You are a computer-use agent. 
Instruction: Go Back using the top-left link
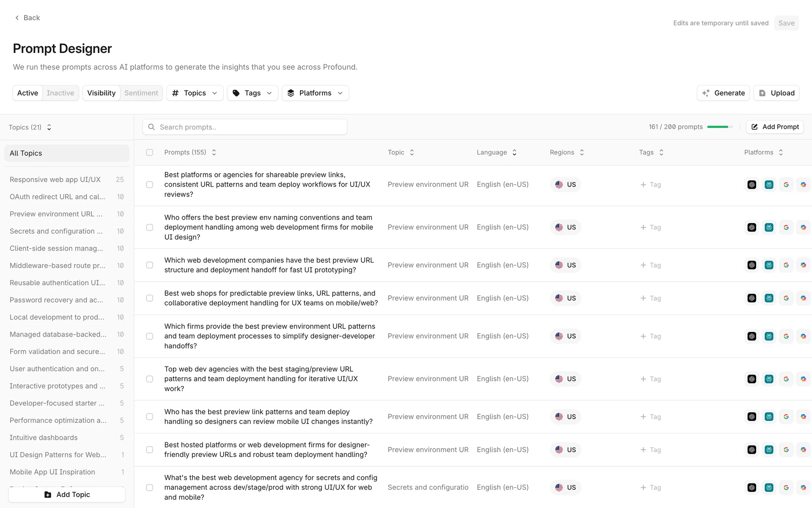[27, 18]
